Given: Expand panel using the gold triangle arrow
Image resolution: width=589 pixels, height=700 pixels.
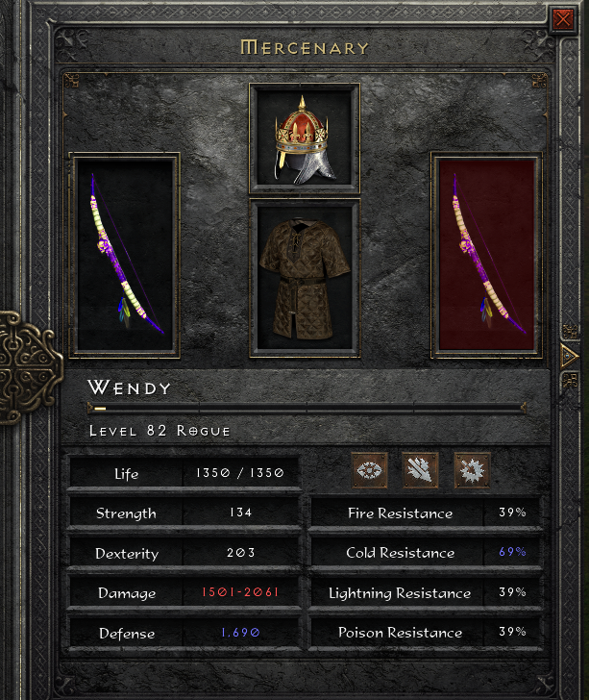Looking at the screenshot, I should (x=570, y=356).
